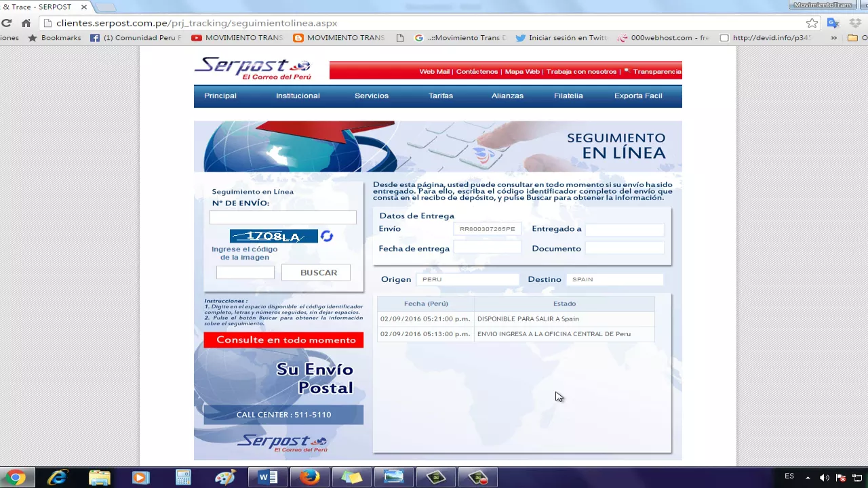
Task: Open Trabaja con nosotros link
Action: click(x=581, y=71)
